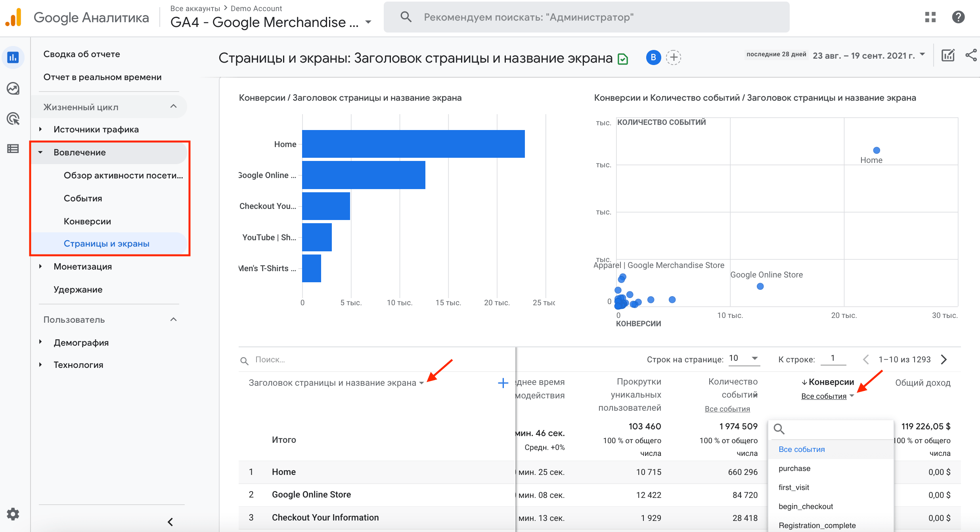Go to previous page of table rows

(x=866, y=360)
